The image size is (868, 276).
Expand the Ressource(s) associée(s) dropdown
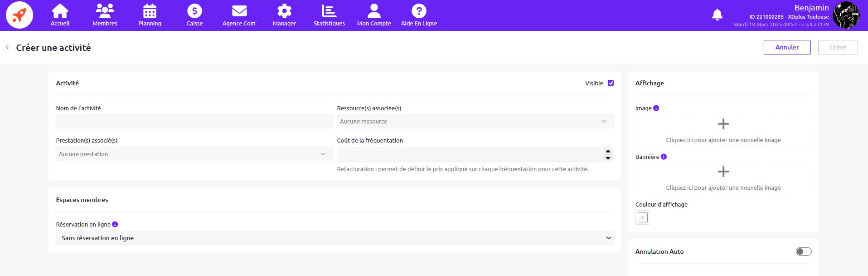point(475,121)
